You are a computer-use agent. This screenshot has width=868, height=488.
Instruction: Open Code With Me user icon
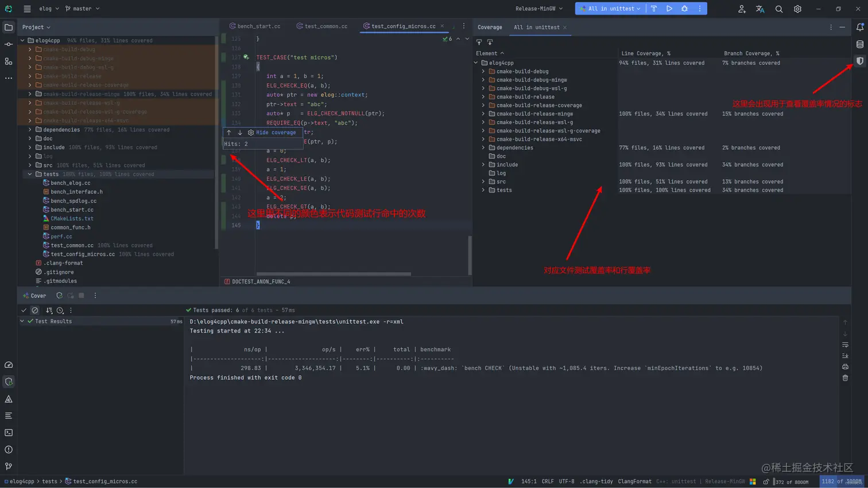[742, 9]
